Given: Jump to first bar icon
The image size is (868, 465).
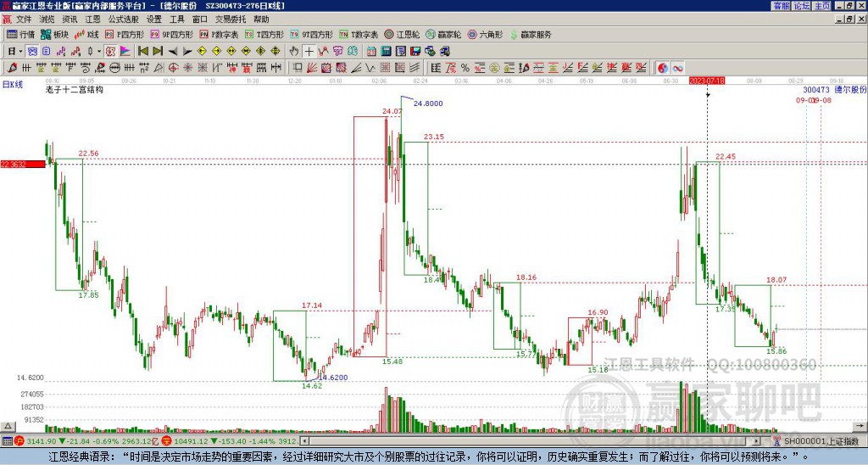Looking at the screenshot, I should click(x=142, y=52).
